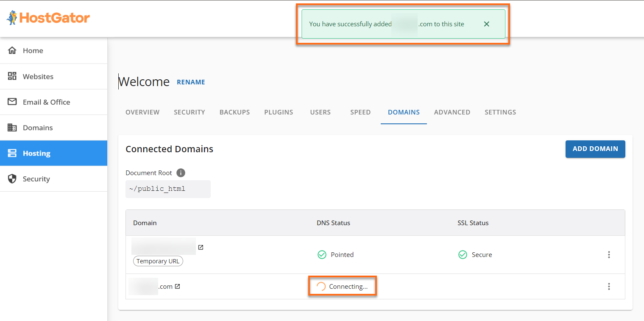644x321 pixels.
Task: Select the Home icon in the sidebar
Action: (13, 50)
